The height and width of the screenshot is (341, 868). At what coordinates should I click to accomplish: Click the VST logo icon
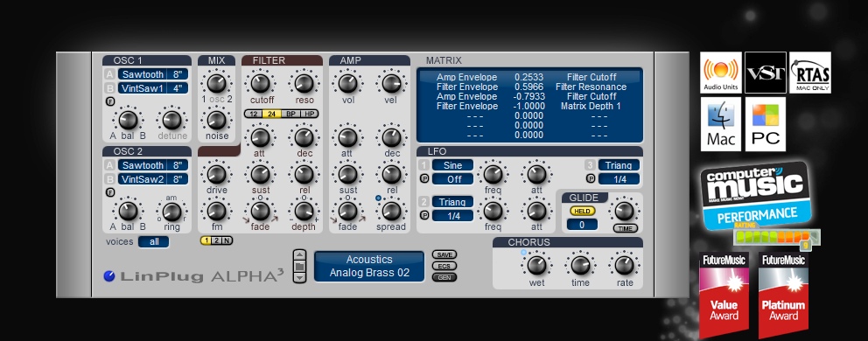[x=766, y=73]
